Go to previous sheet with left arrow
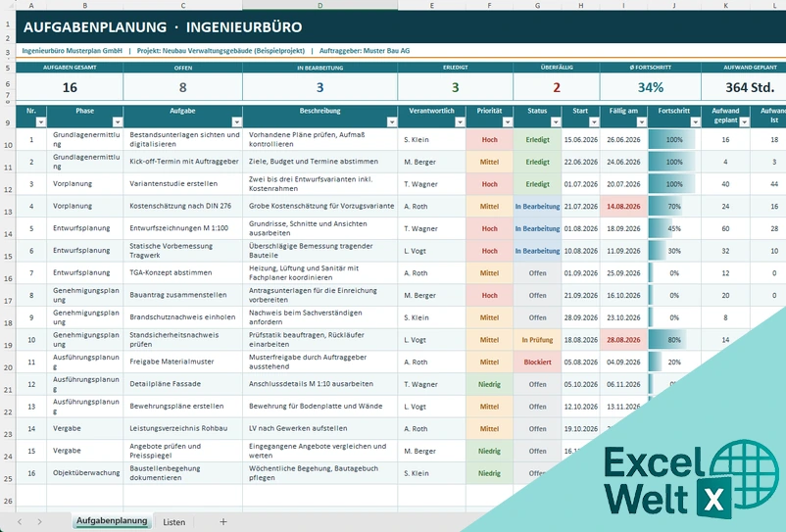786x532 pixels. coord(20,521)
